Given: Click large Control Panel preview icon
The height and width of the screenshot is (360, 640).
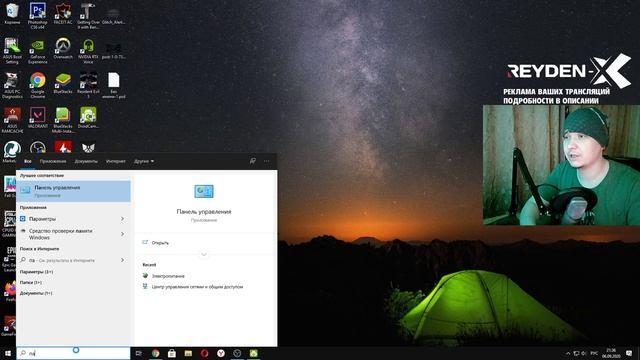Looking at the screenshot, I should click(204, 191).
